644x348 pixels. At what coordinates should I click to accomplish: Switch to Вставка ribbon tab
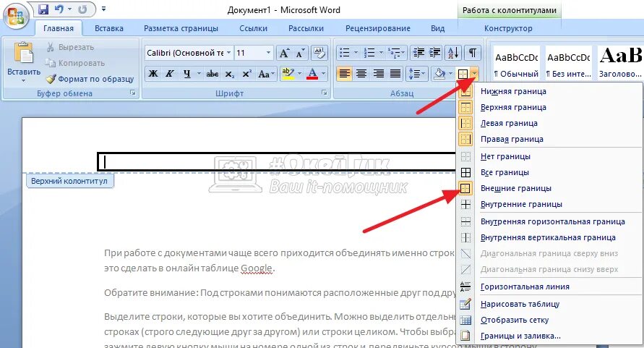click(109, 28)
